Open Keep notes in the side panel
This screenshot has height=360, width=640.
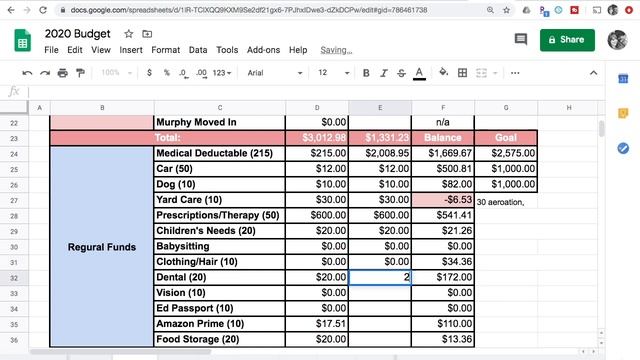point(623,113)
